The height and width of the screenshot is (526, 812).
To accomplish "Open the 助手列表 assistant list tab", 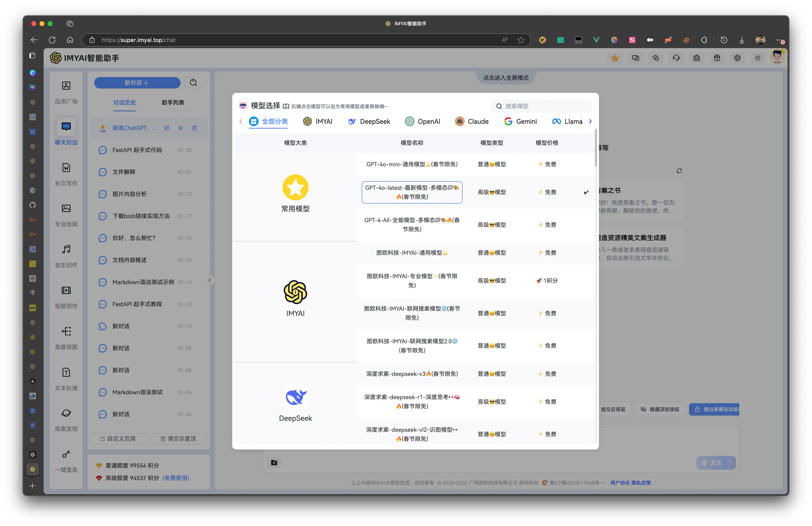I will [173, 102].
